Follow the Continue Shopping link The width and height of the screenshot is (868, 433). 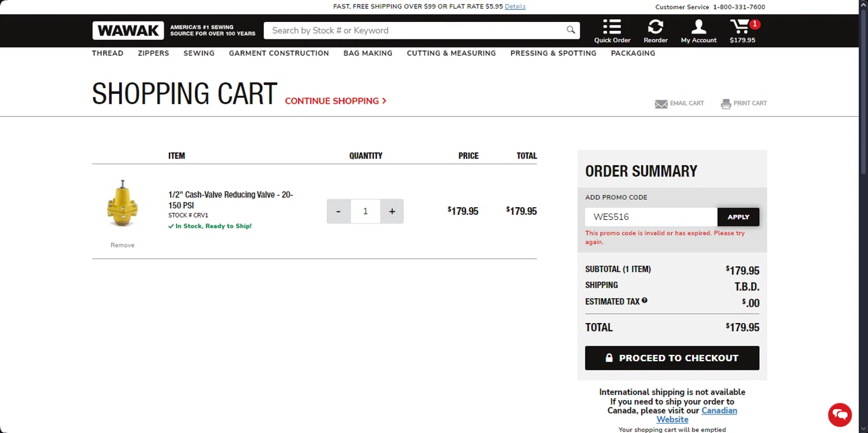coord(336,101)
